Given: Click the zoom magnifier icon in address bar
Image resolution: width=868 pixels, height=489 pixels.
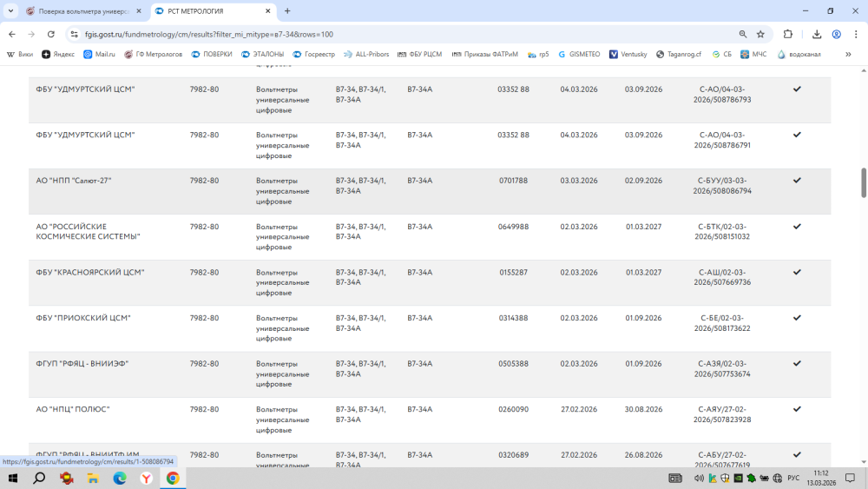Looking at the screenshot, I should click(743, 34).
